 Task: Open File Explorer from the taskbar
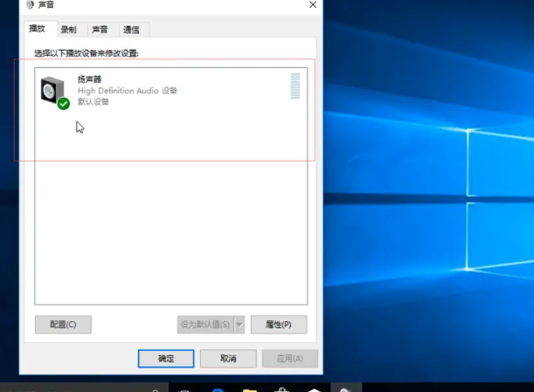[249, 388]
